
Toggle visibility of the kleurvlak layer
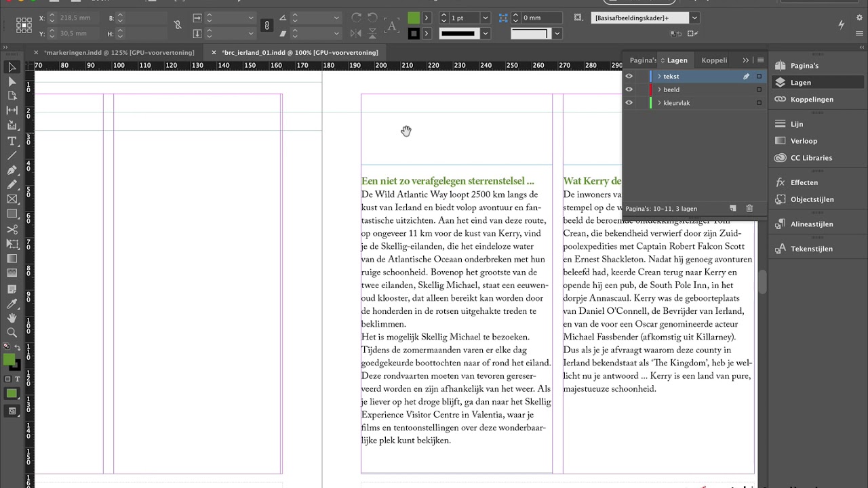pyautogui.click(x=629, y=103)
